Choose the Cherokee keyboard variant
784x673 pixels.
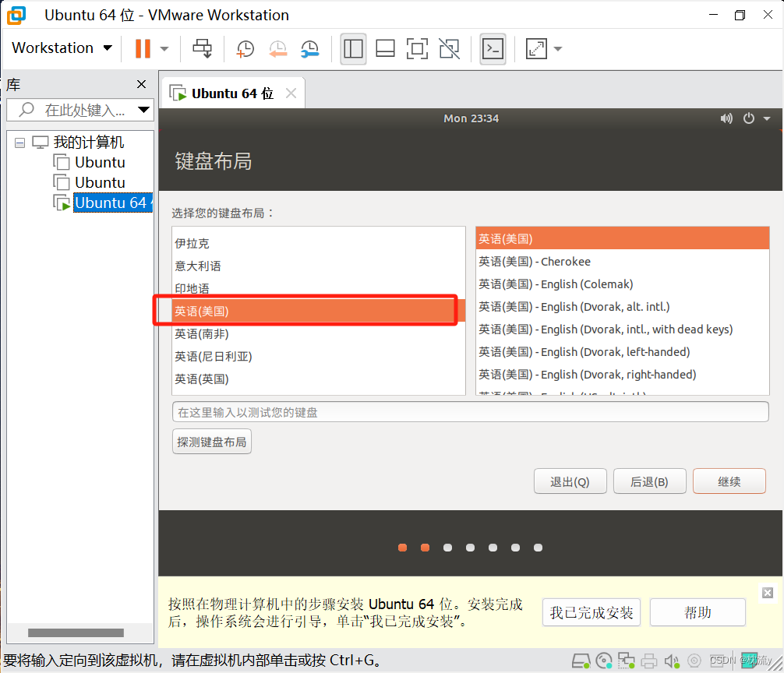[623, 261]
